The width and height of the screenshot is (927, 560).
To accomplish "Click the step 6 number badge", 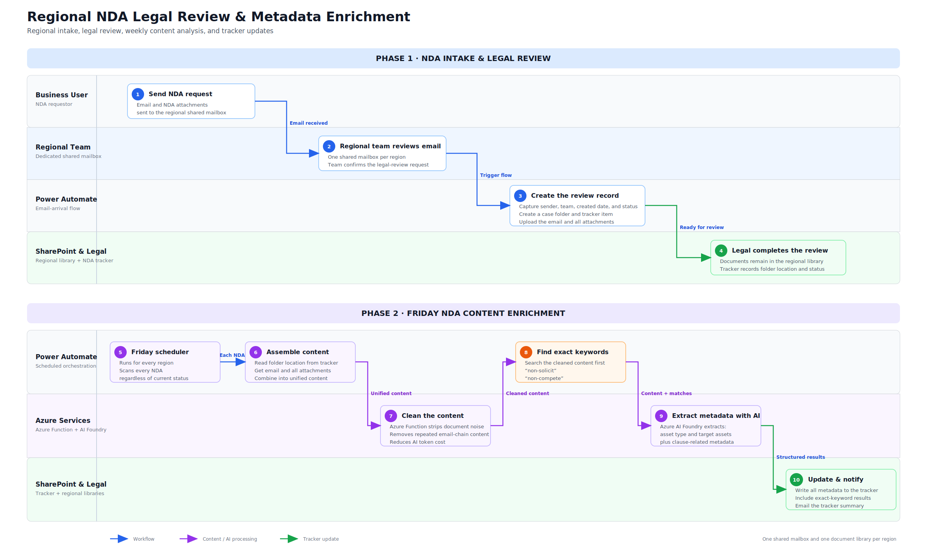I will pos(255,352).
